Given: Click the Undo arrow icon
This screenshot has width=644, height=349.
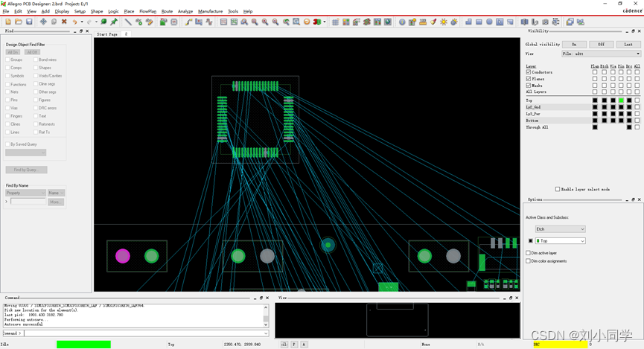Looking at the screenshot, I should pos(74,22).
